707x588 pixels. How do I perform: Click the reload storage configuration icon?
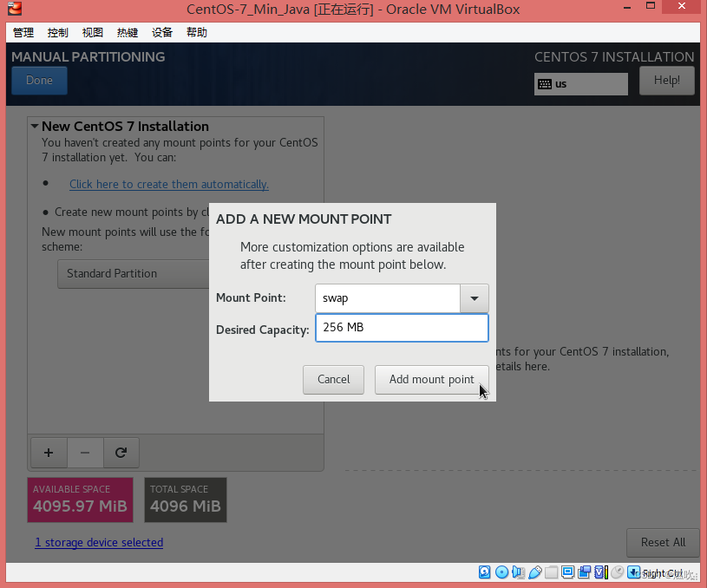121,452
